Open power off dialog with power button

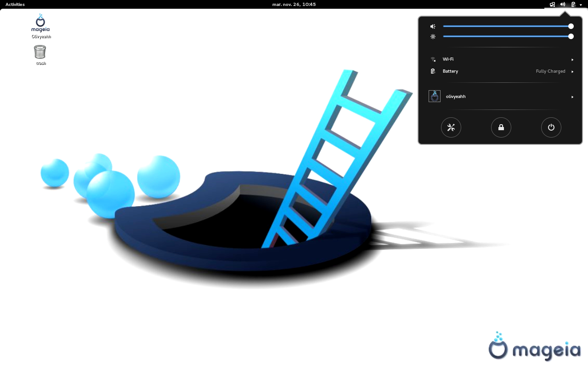551,127
